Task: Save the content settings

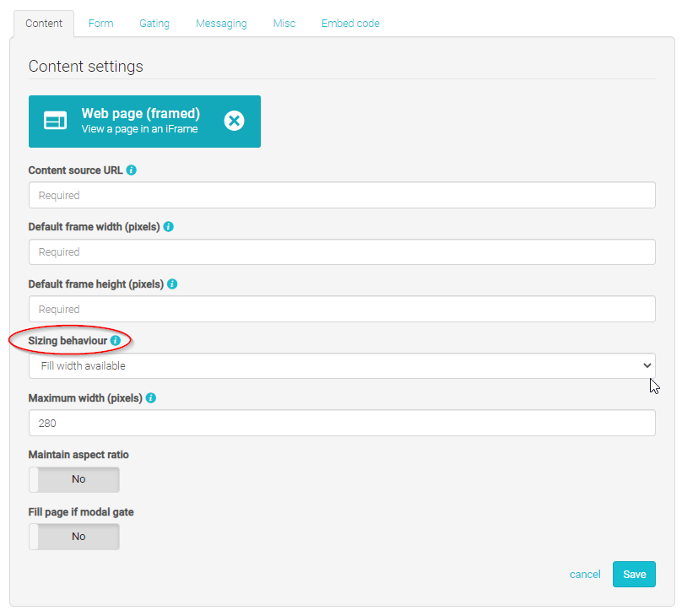Action: (x=634, y=575)
